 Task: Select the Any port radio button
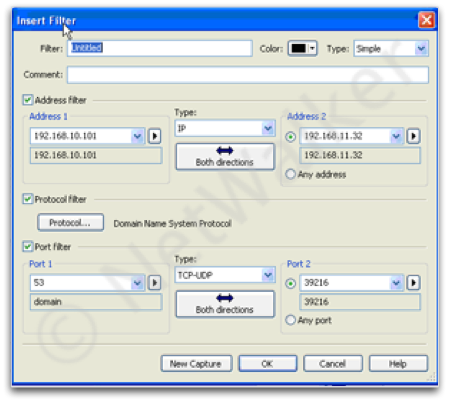[x=290, y=320]
